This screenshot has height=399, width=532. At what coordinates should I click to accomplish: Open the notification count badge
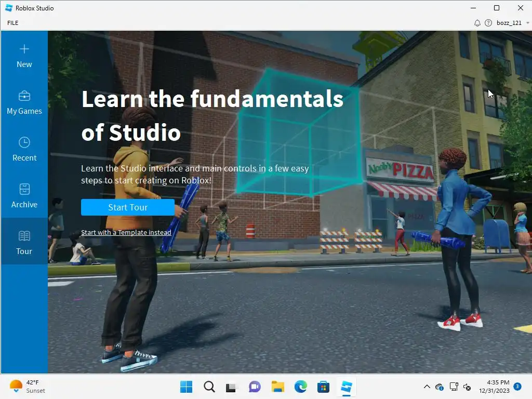tap(517, 387)
